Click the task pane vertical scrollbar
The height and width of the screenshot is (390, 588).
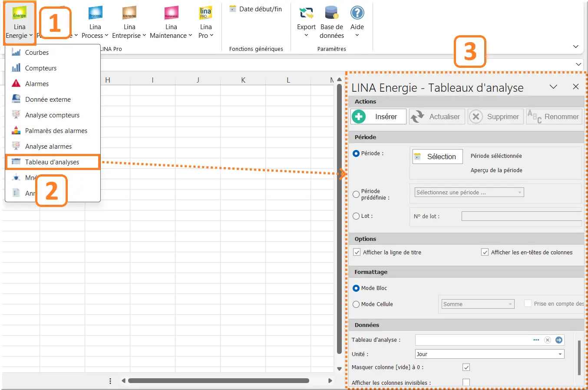coord(579,358)
